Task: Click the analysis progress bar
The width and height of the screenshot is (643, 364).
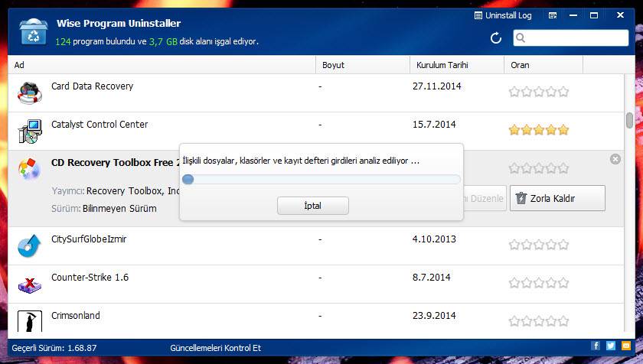Action: pos(321,180)
